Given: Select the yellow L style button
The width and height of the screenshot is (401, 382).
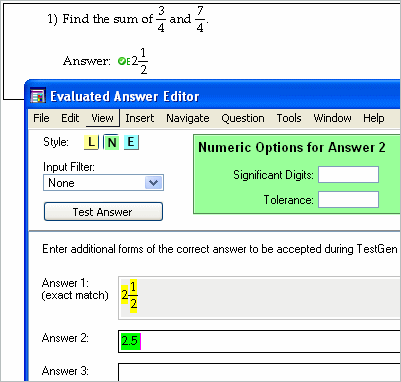Looking at the screenshot, I should (91, 143).
